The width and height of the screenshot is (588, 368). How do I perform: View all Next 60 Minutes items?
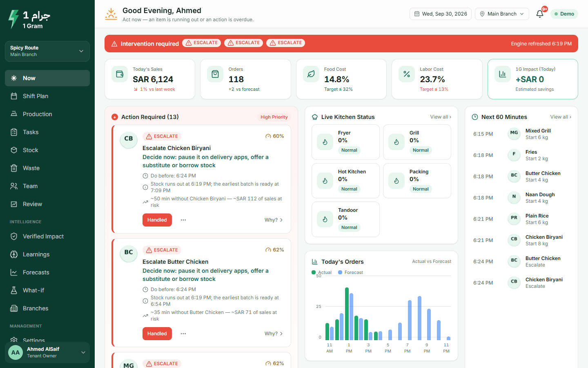pyautogui.click(x=561, y=117)
